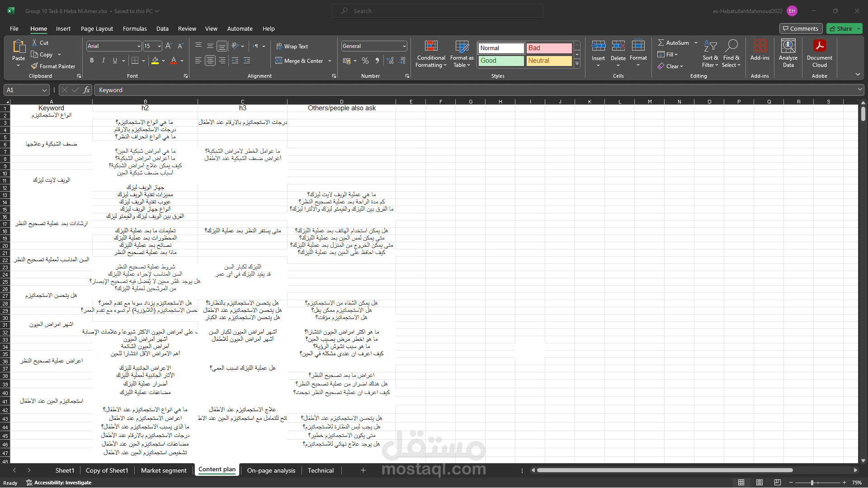The width and height of the screenshot is (868, 488).
Task: Open AutoSum dropdown arrow
Action: pos(696,42)
